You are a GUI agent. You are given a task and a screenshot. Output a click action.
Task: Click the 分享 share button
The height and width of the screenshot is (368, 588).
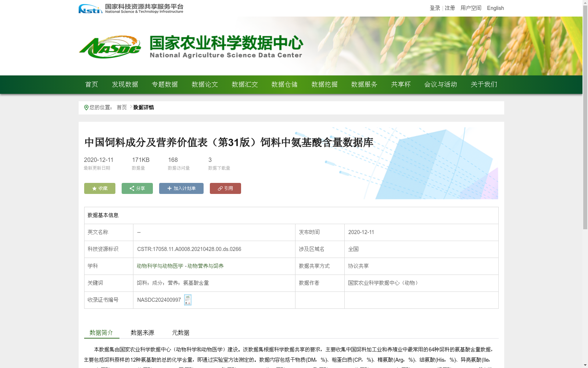click(137, 188)
